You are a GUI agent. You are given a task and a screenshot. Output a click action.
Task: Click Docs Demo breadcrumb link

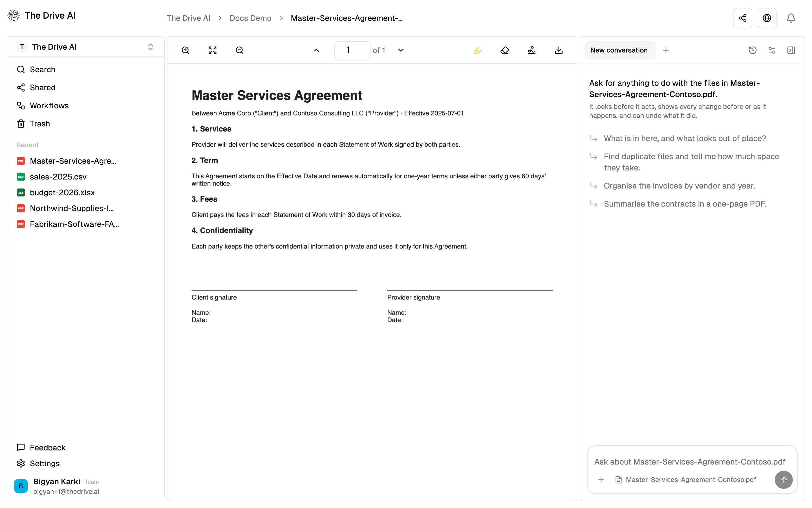coord(250,18)
